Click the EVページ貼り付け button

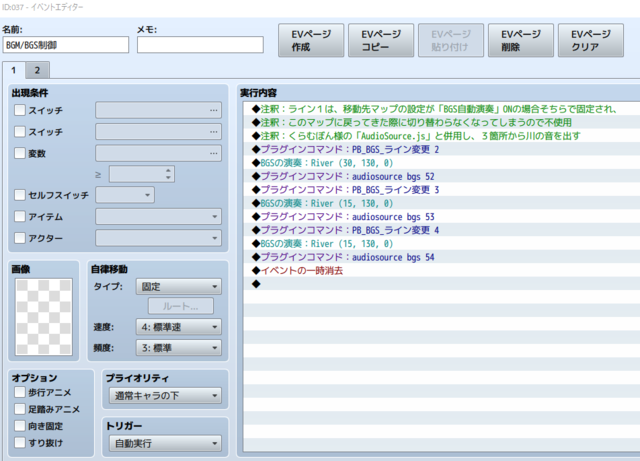(x=451, y=40)
